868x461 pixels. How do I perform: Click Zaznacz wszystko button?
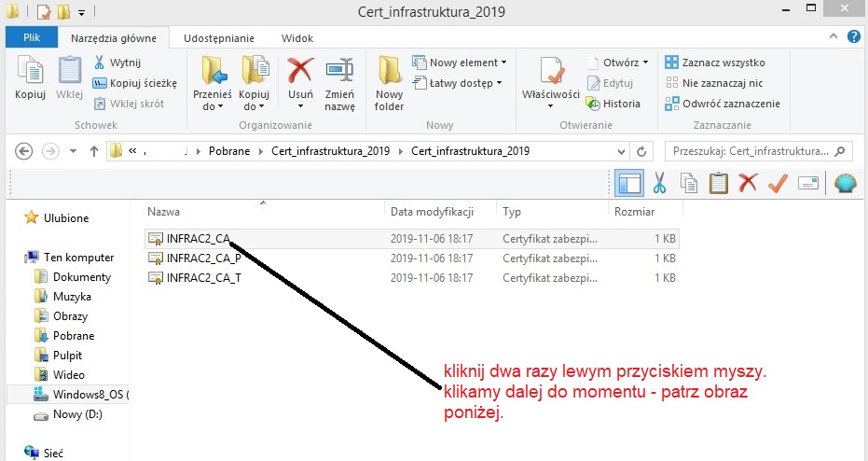point(715,63)
